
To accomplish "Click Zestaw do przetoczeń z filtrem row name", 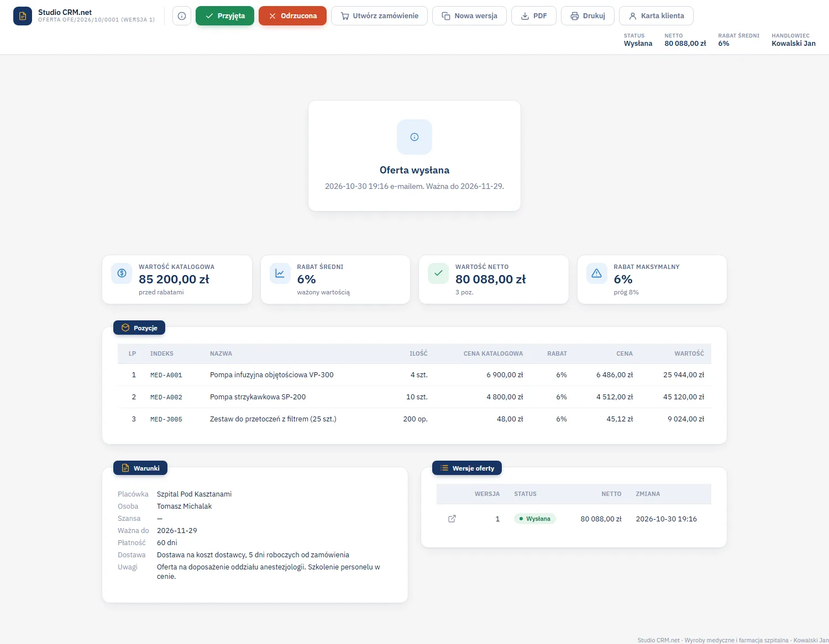I will [x=273, y=419].
